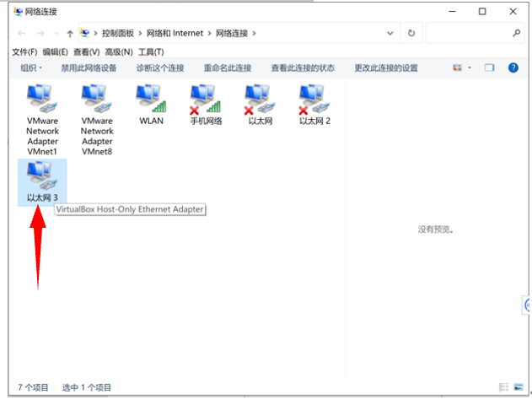Open the 查看(V) menu

(87, 52)
